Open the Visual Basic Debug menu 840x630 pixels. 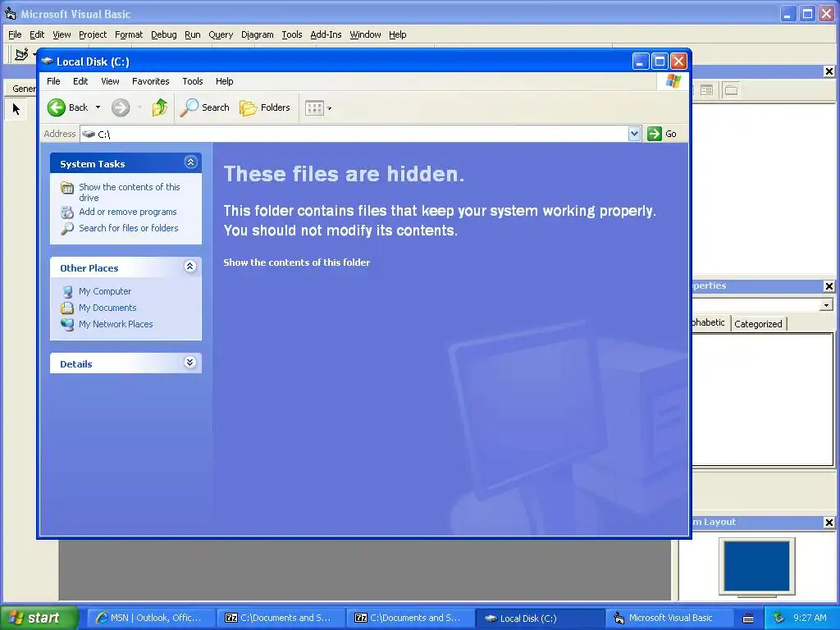pyautogui.click(x=164, y=34)
